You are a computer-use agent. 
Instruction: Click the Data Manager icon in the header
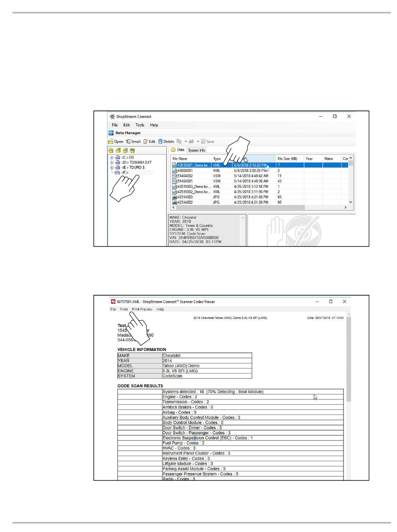[x=111, y=133]
